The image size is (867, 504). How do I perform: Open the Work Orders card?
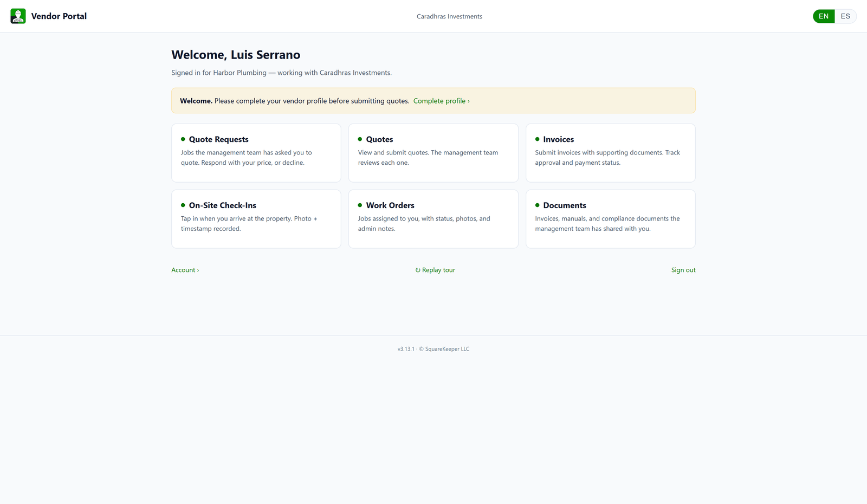click(x=433, y=219)
